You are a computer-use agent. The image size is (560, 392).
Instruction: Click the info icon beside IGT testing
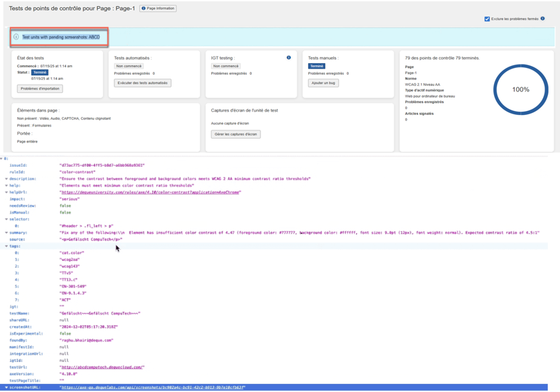click(289, 58)
